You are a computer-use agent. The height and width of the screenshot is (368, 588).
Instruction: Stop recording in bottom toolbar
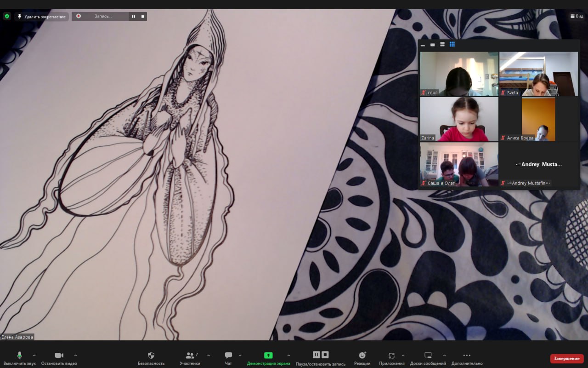tap(325, 355)
